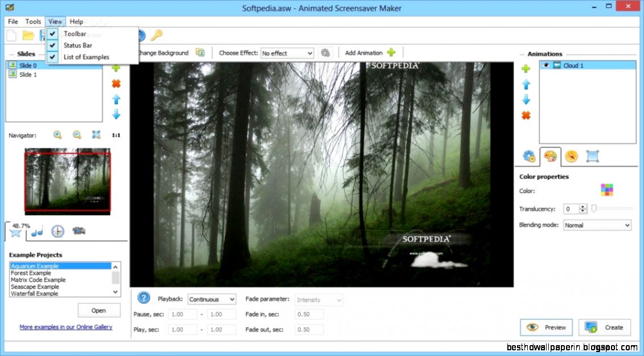Hide the Cloud 1 animation

545,65
